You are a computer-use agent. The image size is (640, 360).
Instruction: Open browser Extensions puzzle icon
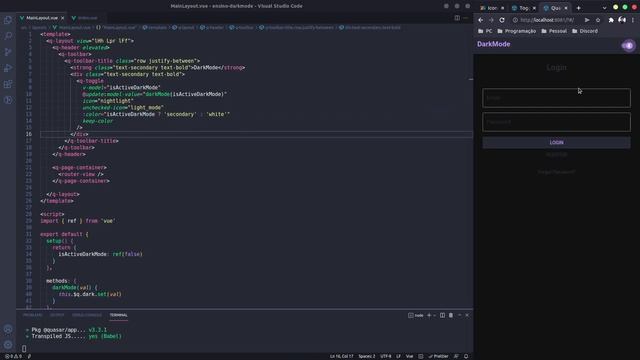coord(611,20)
